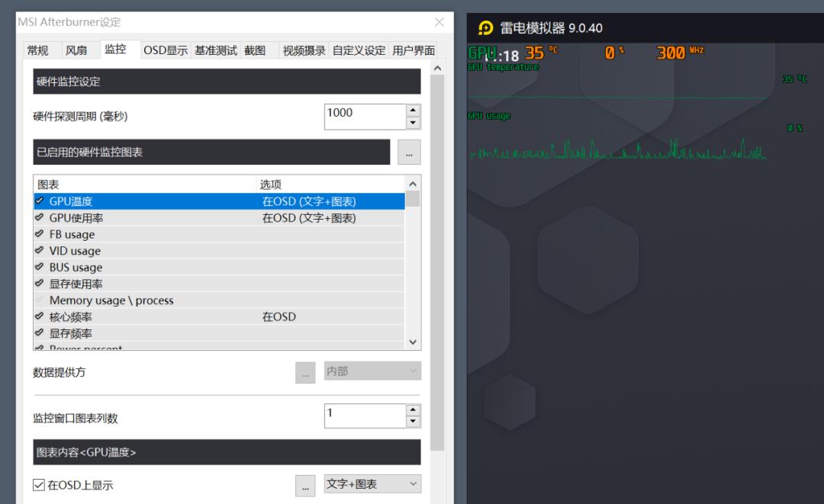Open the 内部 data provider dropdown
This screenshot has height=504, width=824.
tap(372, 371)
